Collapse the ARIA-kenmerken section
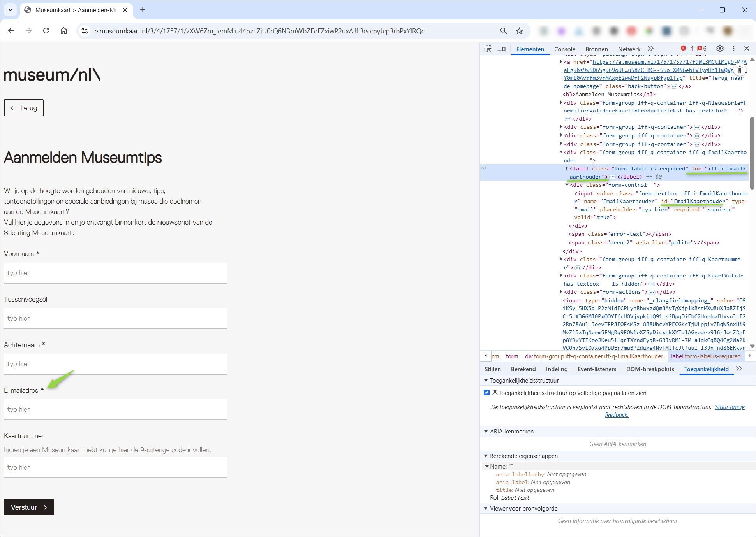The height and width of the screenshot is (537, 756). point(486,431)
